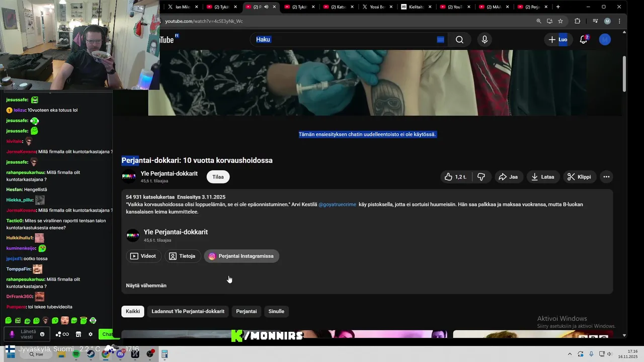This screenshot has height=362, width=644.
Task: Open the keyboard icon in search box
Action: [x=440, y=40]
